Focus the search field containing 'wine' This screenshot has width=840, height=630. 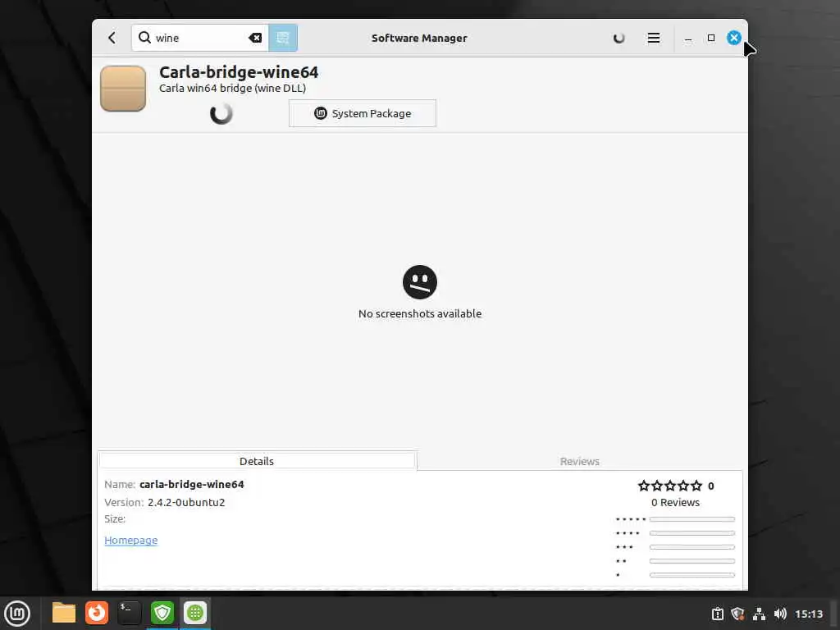[199, 38]
